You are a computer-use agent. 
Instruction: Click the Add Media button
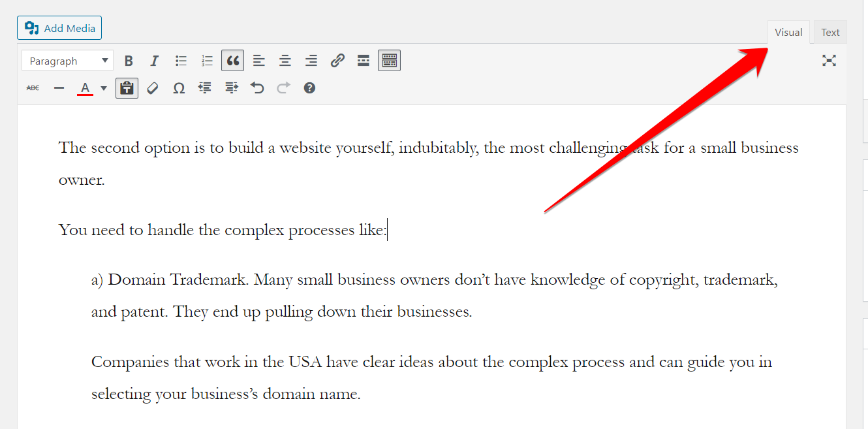pos(59,28)
